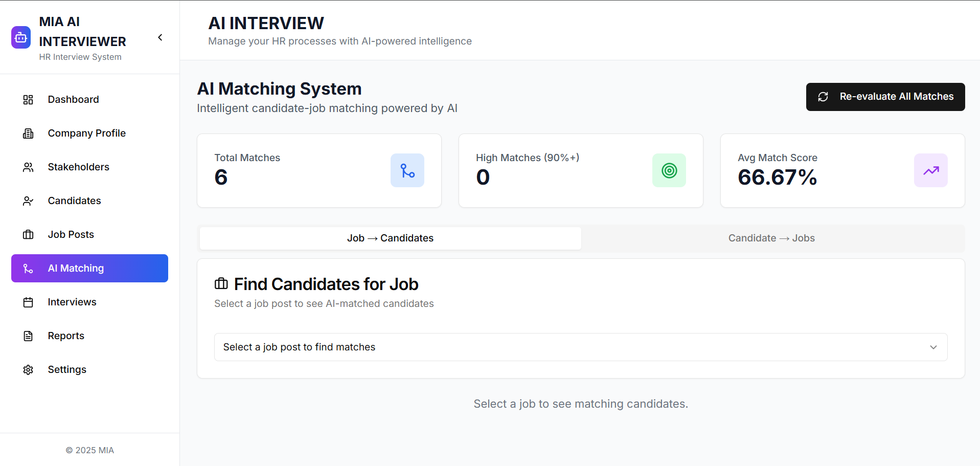Click the Settings gear icon
The width and height of the screenshot is (980, 466).
pyautogui.click(x=28, y=369)
